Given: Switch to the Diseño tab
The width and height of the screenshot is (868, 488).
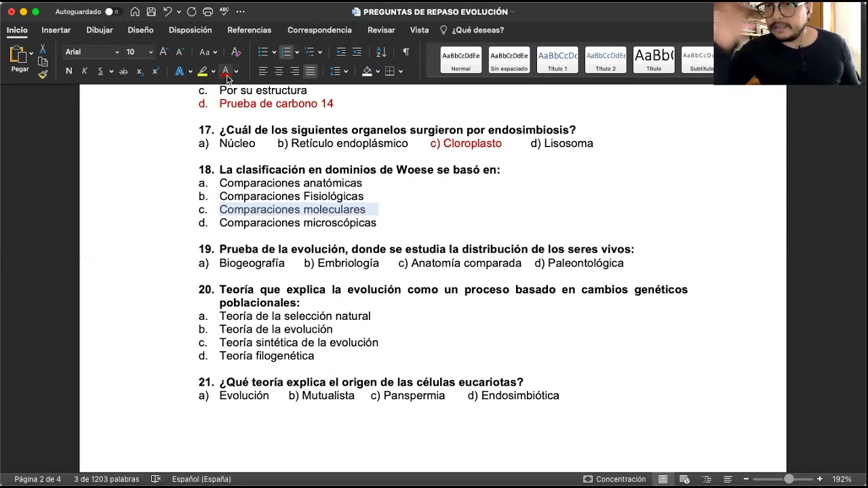Looking at the screenshot, I should (140, 30).
